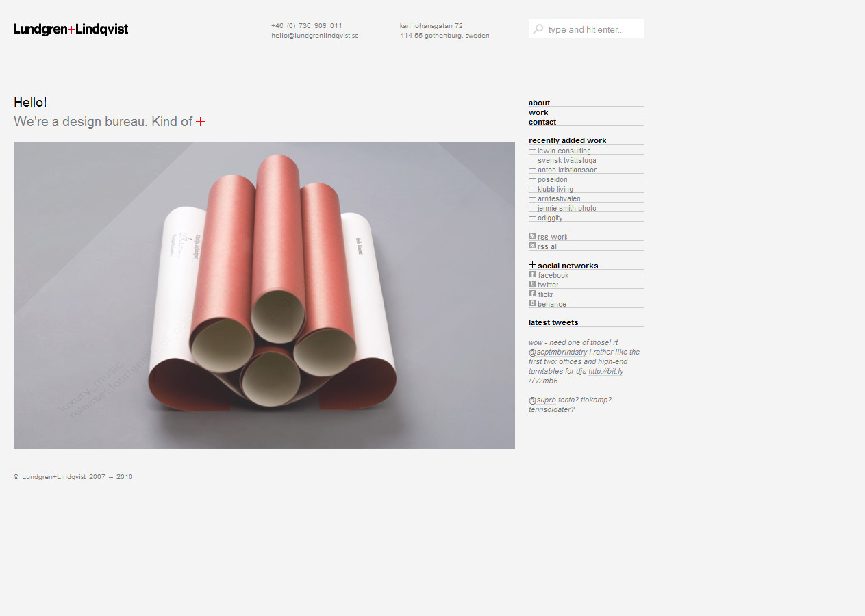Click the RSS all feed icon
The width and height of the screenshot is (865, 616).
coord(532,246)
